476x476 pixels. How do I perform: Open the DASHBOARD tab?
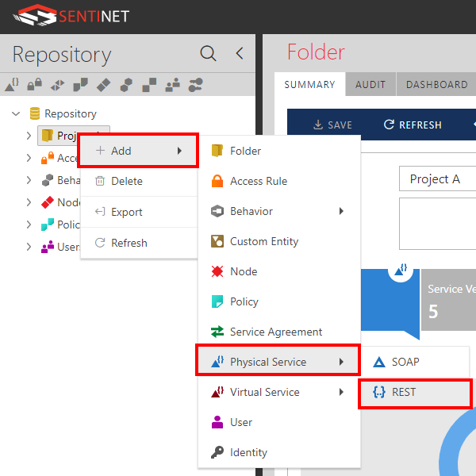tap(436, 85)
